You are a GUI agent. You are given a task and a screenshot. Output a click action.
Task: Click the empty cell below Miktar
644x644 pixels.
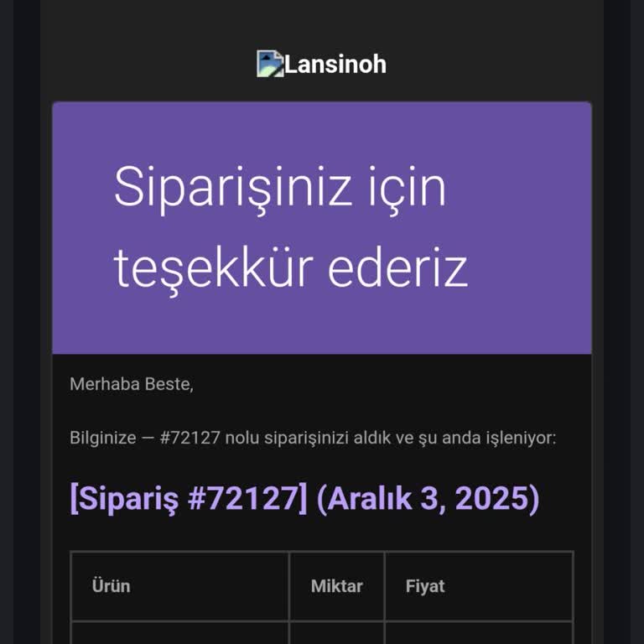pyautogui.click(x=336, y=632)
